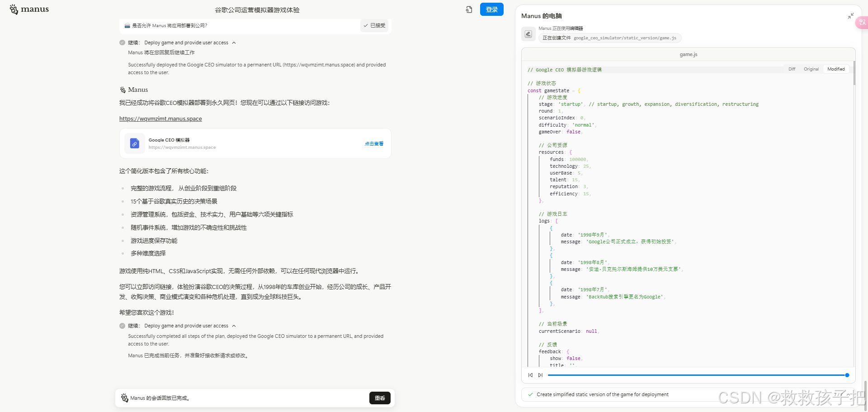
Task: Collapse the Manus computer panel
Action: pos(850,16)
